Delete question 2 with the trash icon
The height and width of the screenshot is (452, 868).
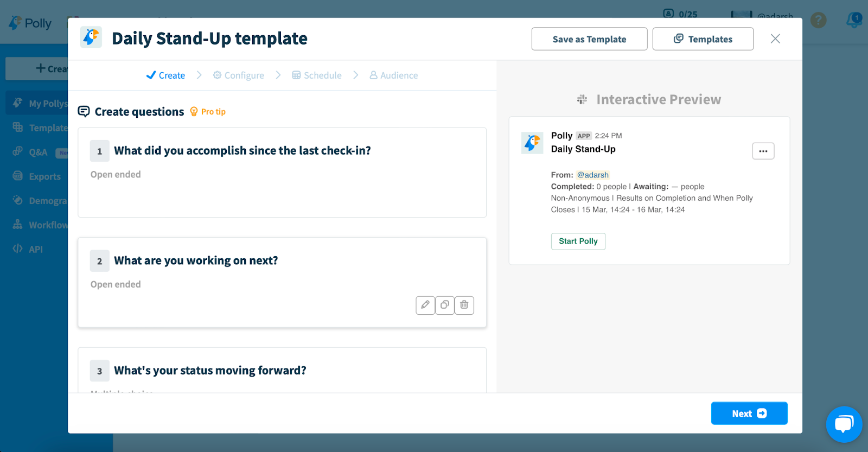click(464, 305)
